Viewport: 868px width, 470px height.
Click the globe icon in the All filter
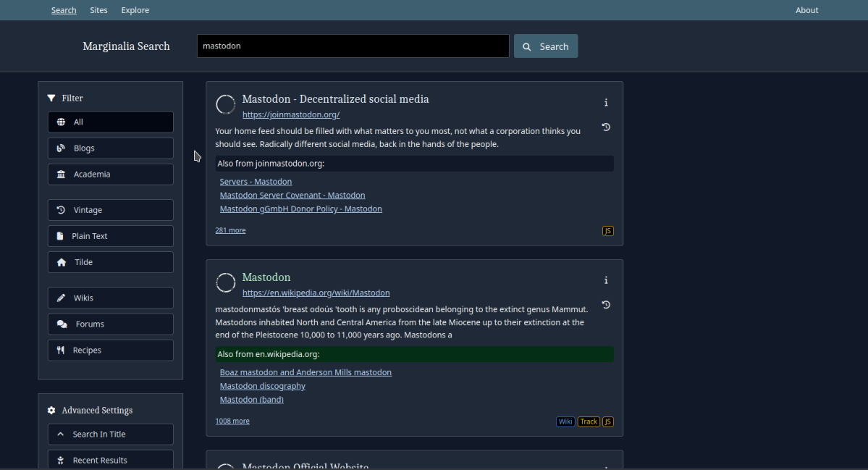61,122
